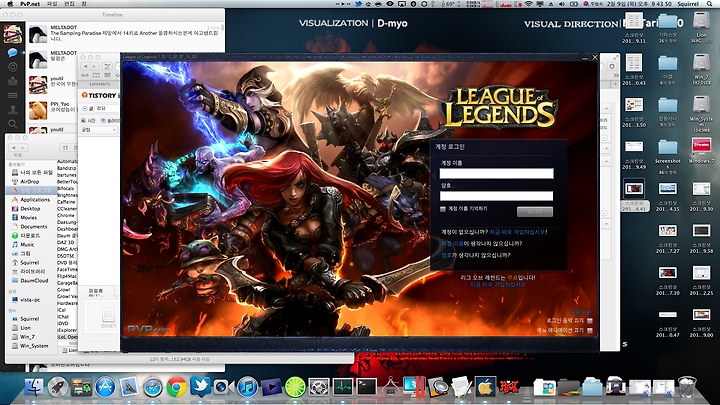The image size is (720, 405).
Task: Open Finder in the Dock
Action: point(34,387)
